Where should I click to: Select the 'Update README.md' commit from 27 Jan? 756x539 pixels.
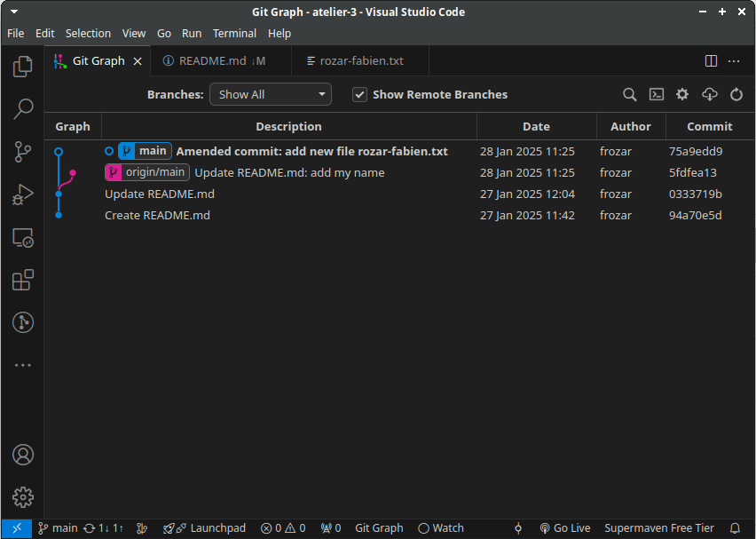pyautogui.click(x=160, y=194)
